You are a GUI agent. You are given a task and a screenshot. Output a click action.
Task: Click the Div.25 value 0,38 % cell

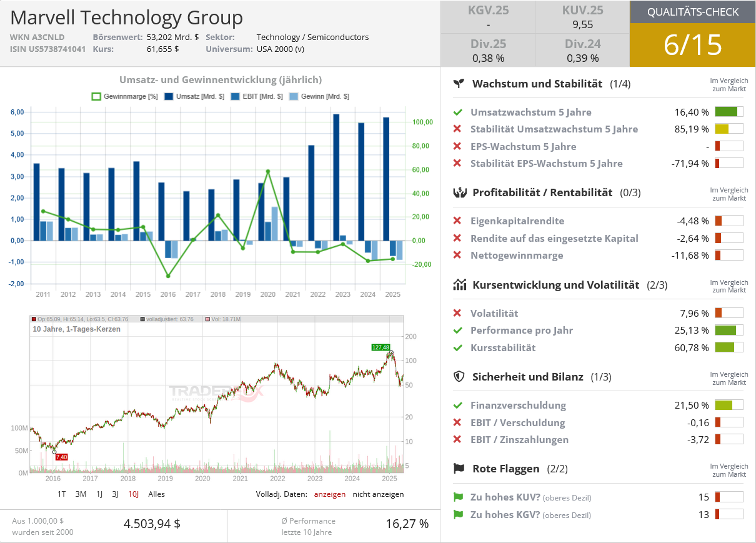[x=488, y=51]
